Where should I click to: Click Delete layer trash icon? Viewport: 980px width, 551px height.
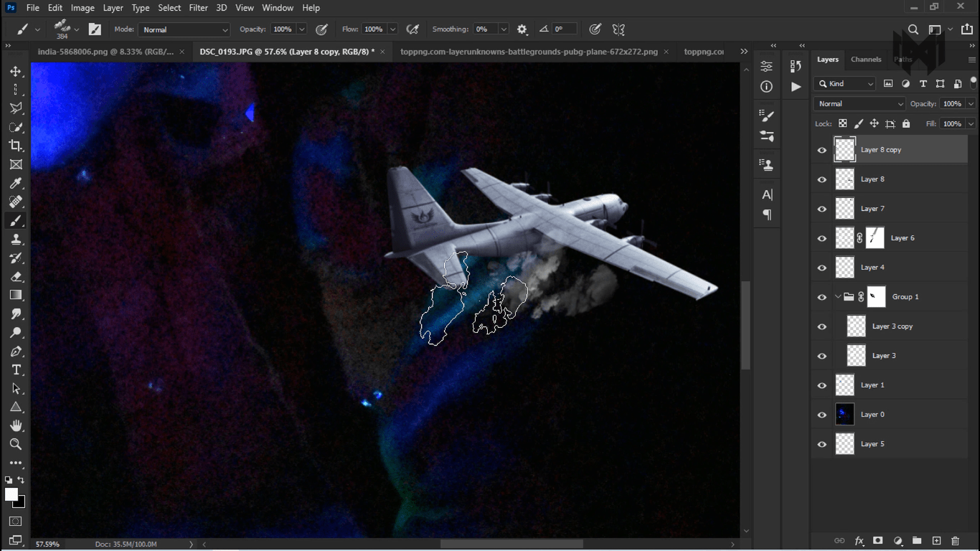point(955,541)
